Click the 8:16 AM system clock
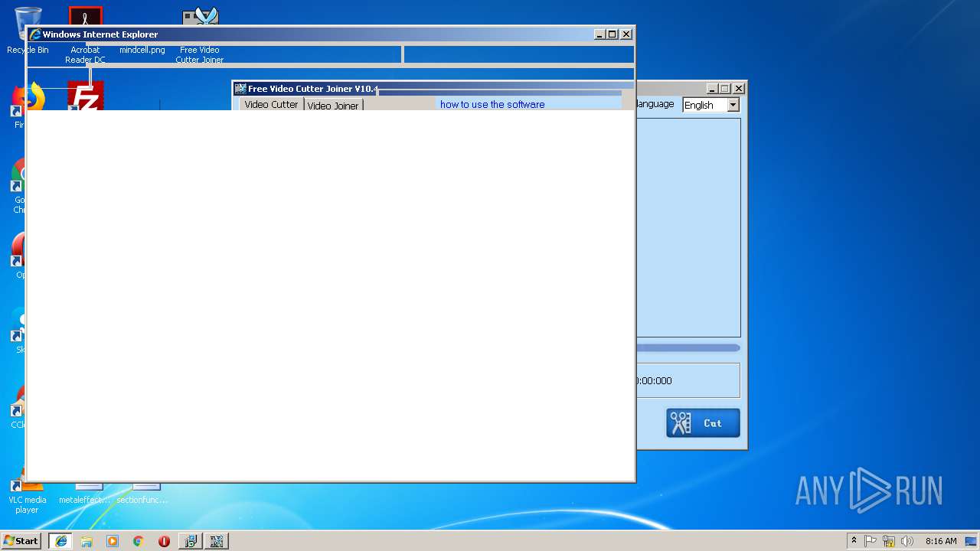 point(941,541)
